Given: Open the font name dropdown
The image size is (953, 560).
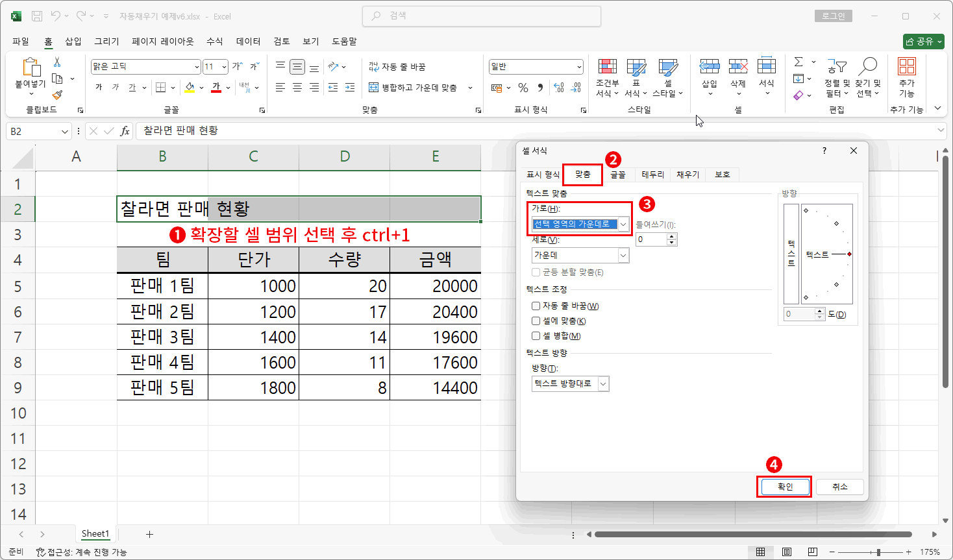Looking at the screenshot, I should [x=197, y=67].
